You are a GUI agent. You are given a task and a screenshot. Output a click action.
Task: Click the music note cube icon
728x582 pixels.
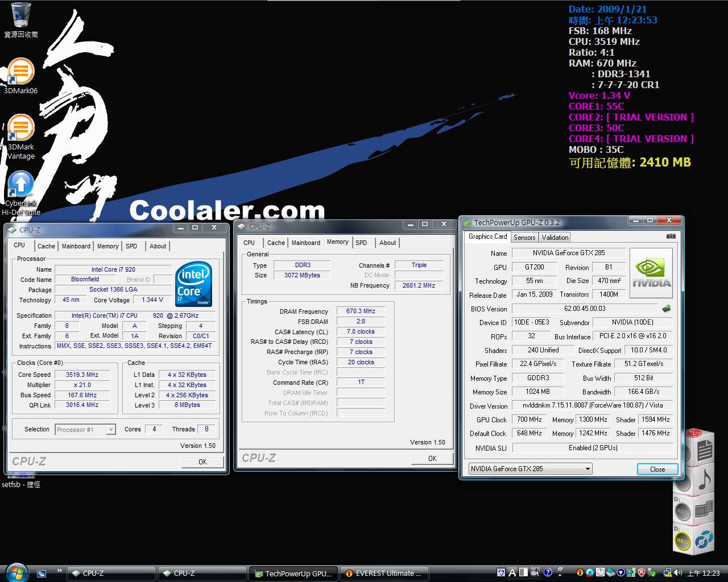(705, 479)
